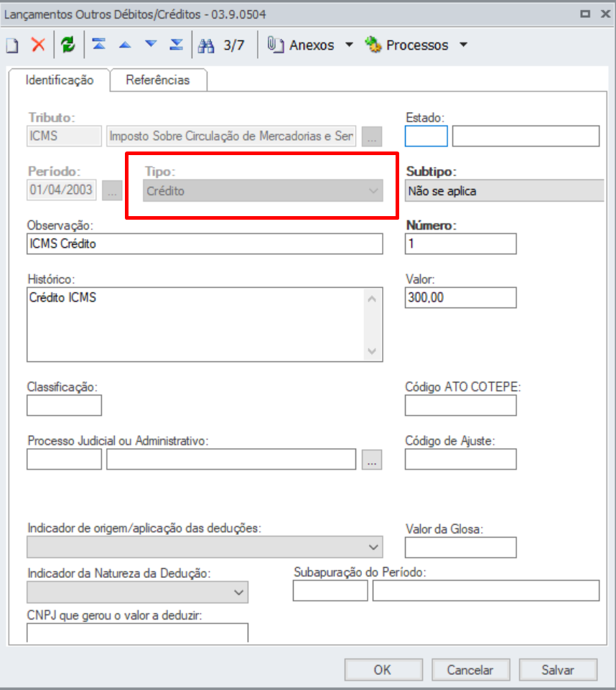This screenshot has height=690, width=616.
Task: Open the Tipo Crédito dropdown
Action: 263,190
